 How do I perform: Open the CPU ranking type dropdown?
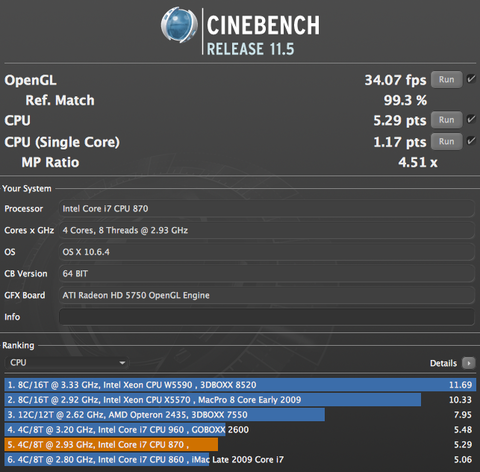pyautogui.click(x=67, y=363)
